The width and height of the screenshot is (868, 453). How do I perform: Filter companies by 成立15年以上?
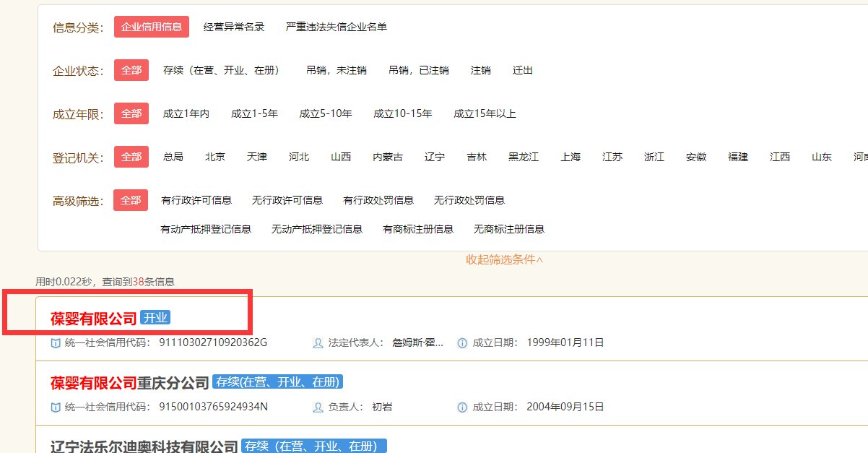coord(486,113)
